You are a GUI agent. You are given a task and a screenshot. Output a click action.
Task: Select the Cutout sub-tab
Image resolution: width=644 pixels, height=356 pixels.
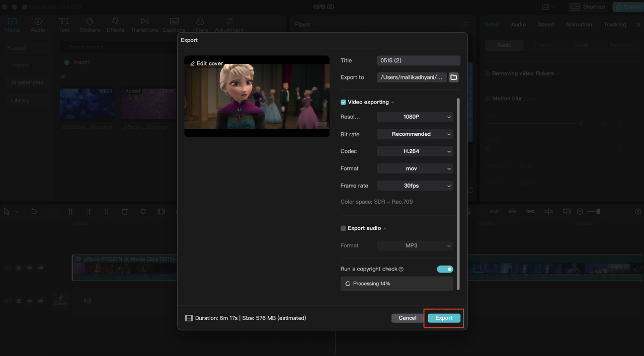click(543, 45)
